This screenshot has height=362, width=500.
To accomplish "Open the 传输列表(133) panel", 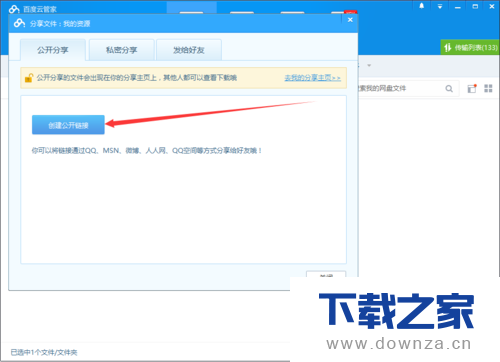I will (x=470, y=48).
